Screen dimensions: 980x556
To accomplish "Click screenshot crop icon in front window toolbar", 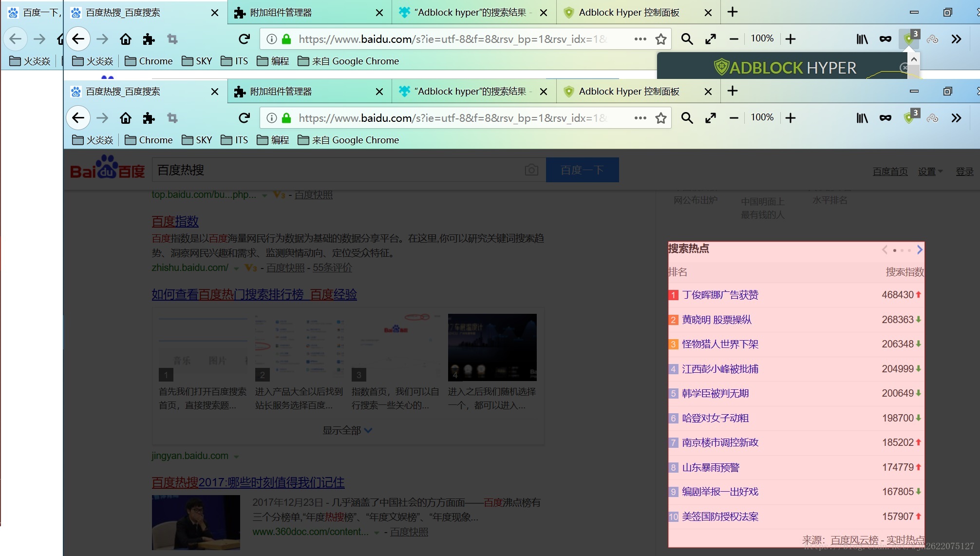I will point(172,118).
